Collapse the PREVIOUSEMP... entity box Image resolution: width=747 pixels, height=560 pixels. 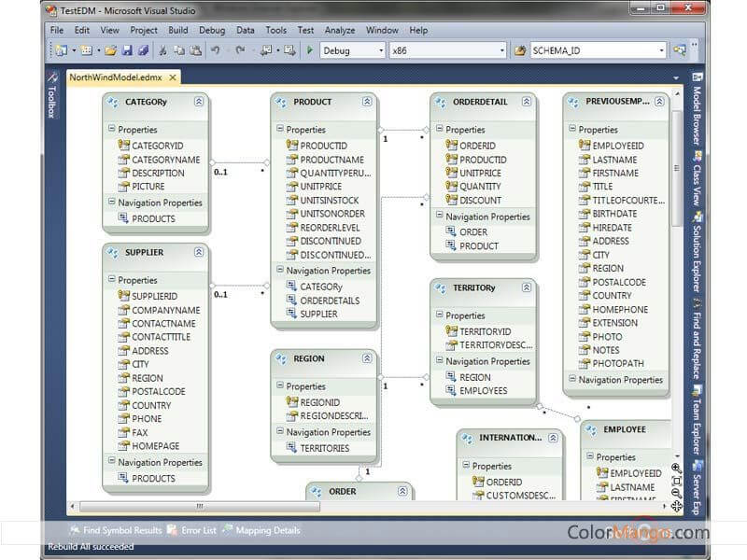coord(659,102)
